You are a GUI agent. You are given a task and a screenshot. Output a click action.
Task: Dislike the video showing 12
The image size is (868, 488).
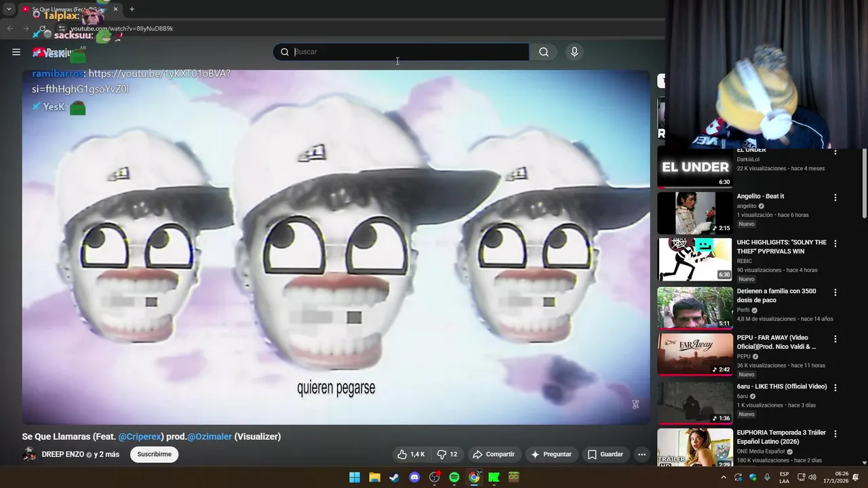click(447, 454)
